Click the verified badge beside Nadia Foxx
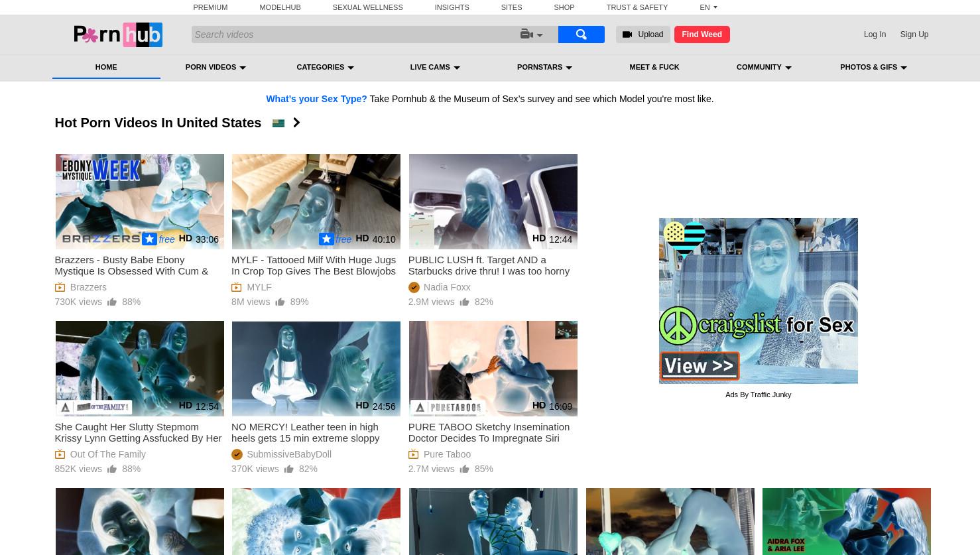Viewport: 980px width, 555px height. coord(414,287)
